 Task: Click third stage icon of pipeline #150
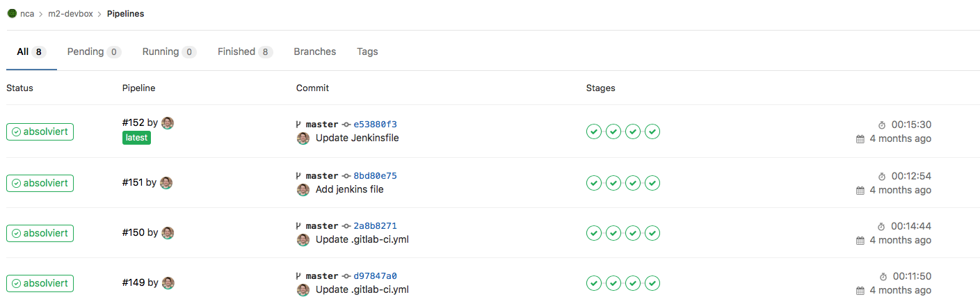coord(632,233)
